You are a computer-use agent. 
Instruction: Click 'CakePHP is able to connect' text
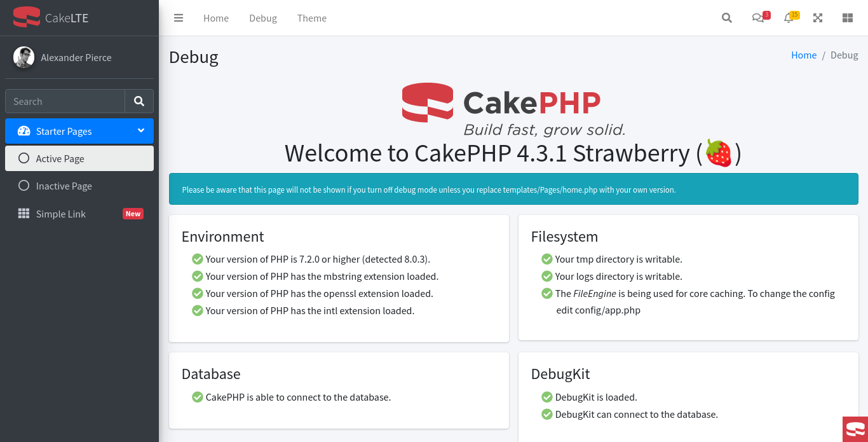tap(298, 397)
